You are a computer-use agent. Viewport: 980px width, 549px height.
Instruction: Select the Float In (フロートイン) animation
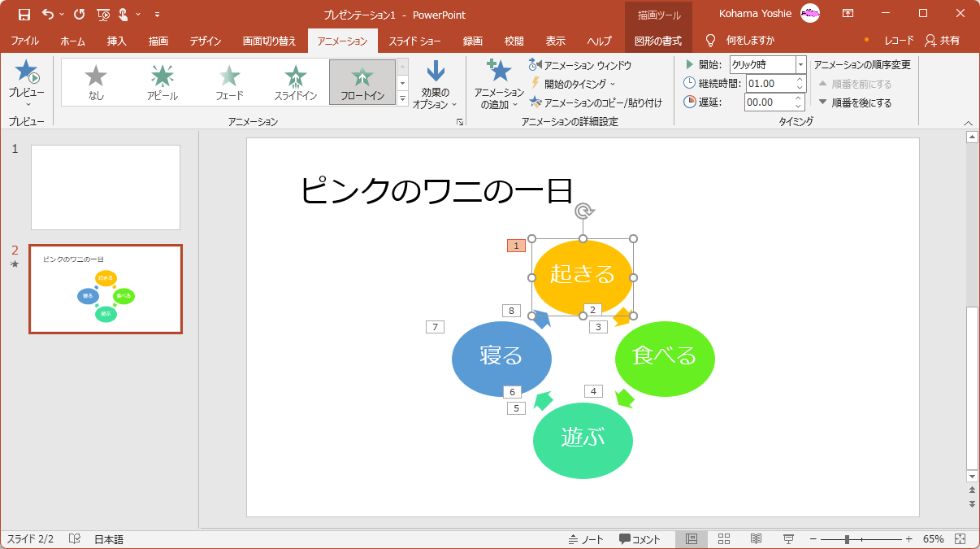362,82
